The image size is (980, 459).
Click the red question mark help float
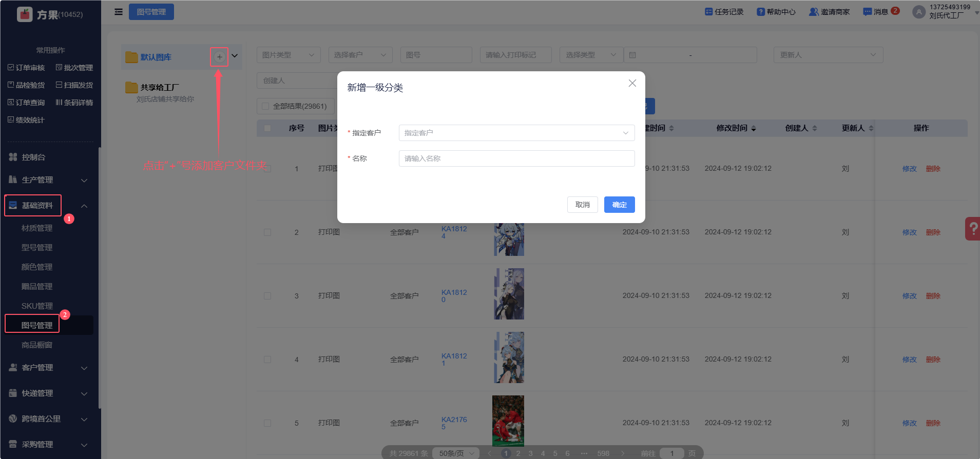point(973,229)
